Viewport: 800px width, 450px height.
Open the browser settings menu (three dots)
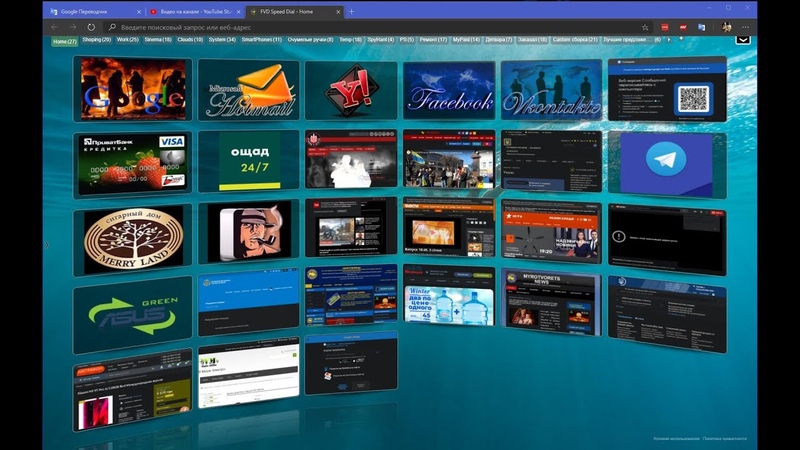[745, 27]
